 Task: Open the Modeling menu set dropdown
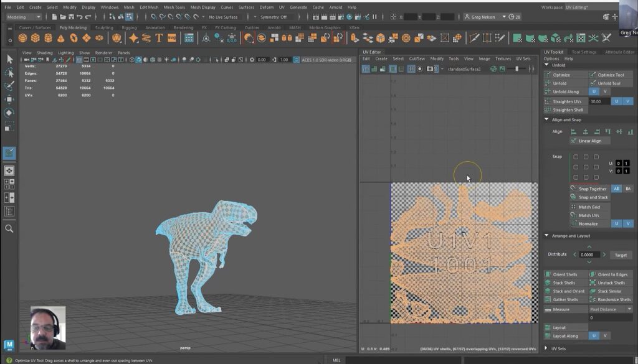point(24,17)
